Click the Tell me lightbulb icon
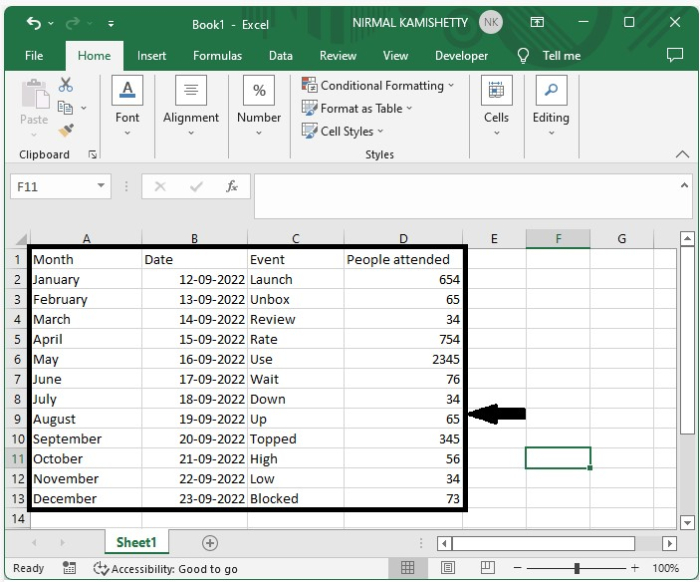The height and width of the screenshot is (582, 700). tap(523, 56)
